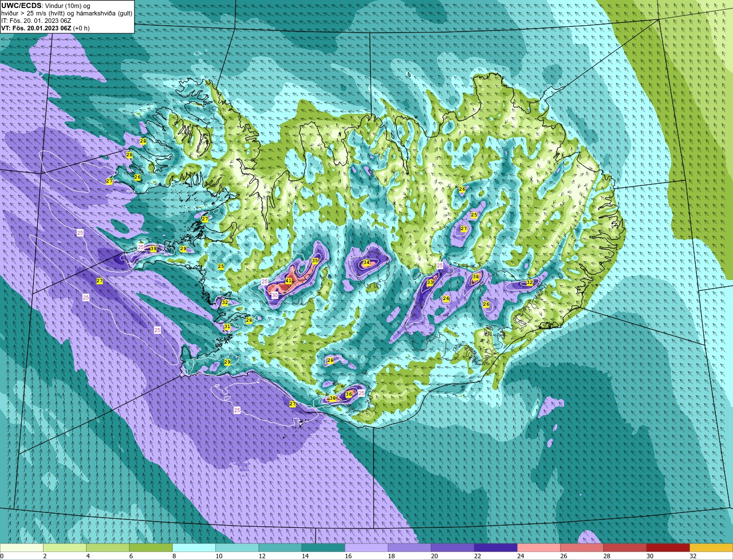Click the yellow 41 maximum gust label

point(289,281)
